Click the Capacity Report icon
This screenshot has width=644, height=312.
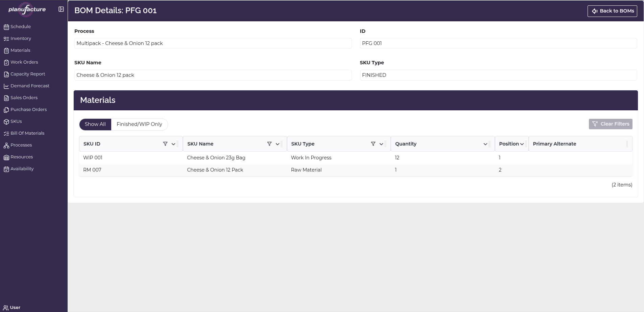click(x=6, y=74)
